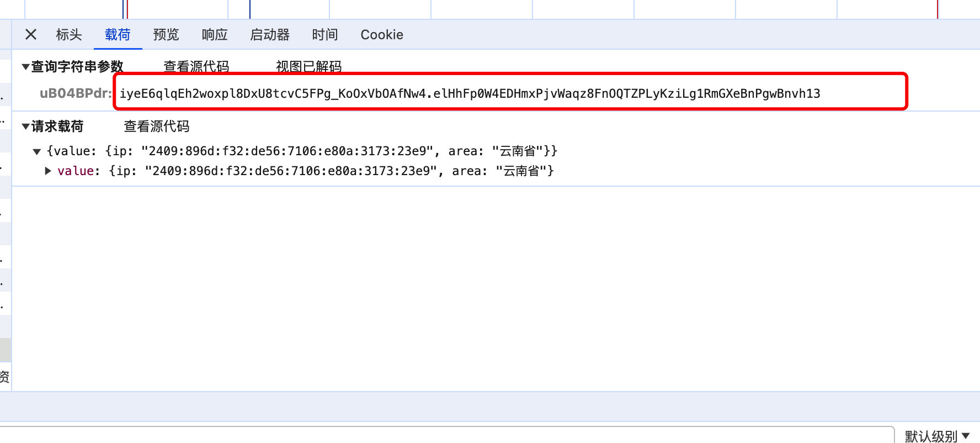This screenshot has height=443, width=980.
Task: Collapse the 请求载荷 section
Action: 25,126
